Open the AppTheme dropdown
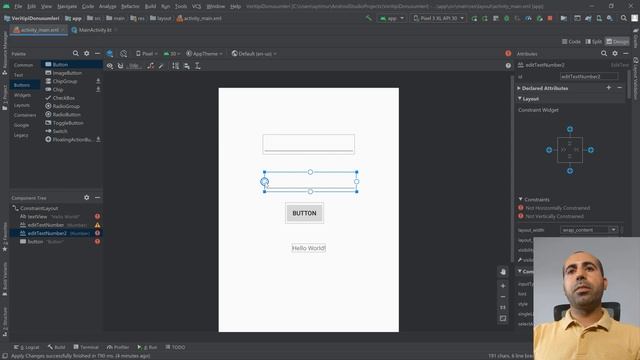The image size is (640, 360). [204, 53]
